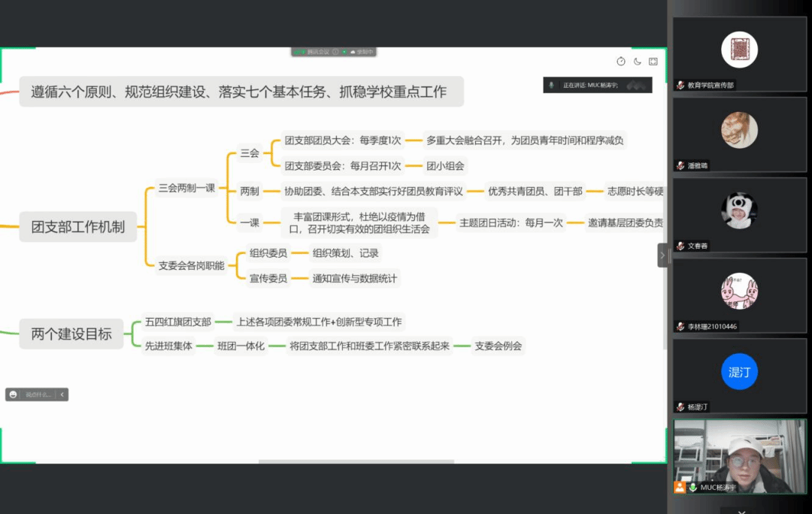Toggle night mode moon icon
The image size is (812, 514).
(638, 62)
